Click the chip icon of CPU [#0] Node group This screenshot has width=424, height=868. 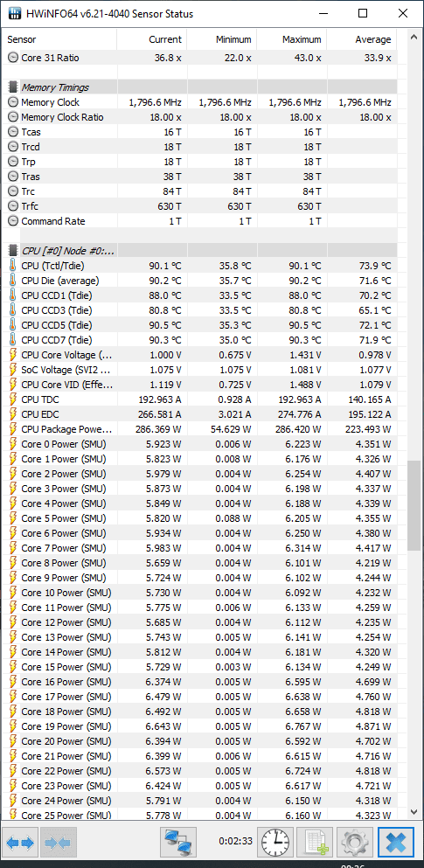click(13, 251)
